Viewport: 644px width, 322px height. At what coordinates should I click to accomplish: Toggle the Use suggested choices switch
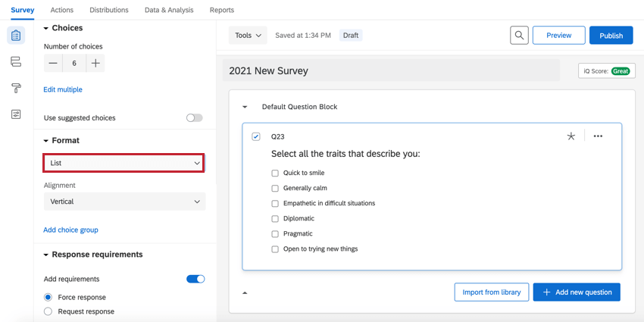(195, 118)
